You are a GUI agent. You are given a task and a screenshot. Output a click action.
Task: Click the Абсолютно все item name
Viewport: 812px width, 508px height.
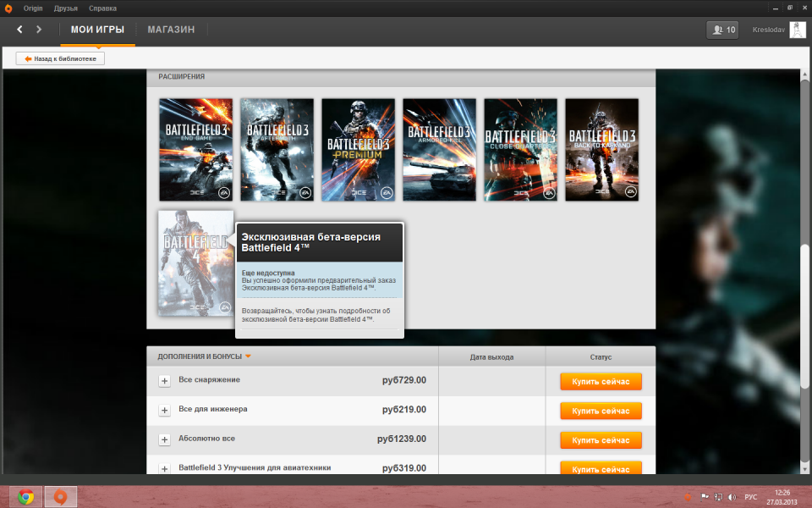[206, 439]
